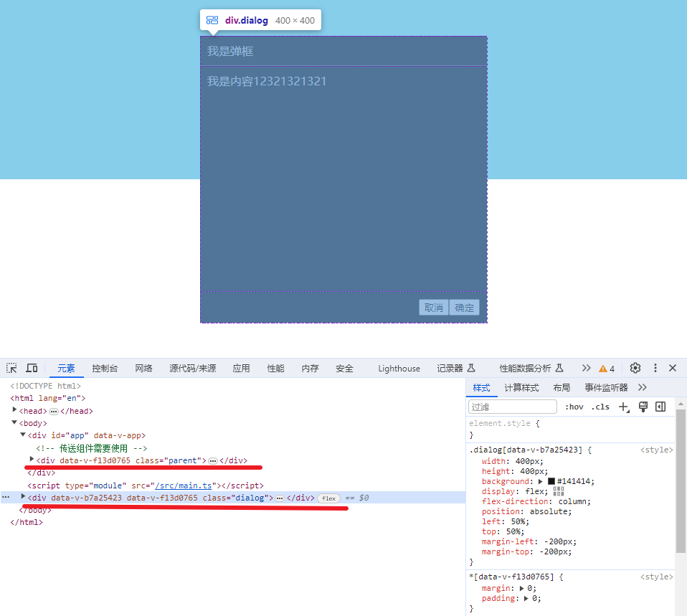The height and width of the screenshot is (616, 687).
Task: Click the styles pane vertical scrollbar
Action: point(681,480)
